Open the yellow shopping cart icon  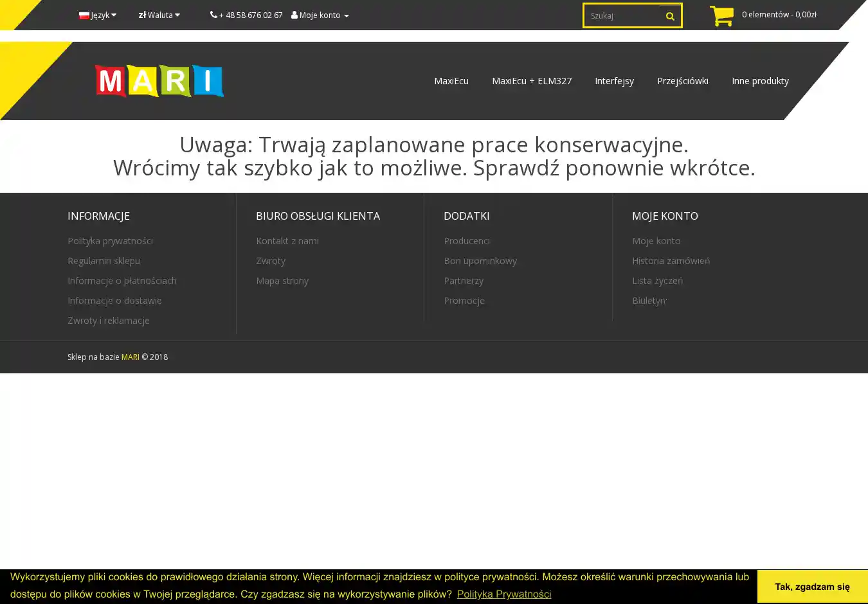[721, 15]
